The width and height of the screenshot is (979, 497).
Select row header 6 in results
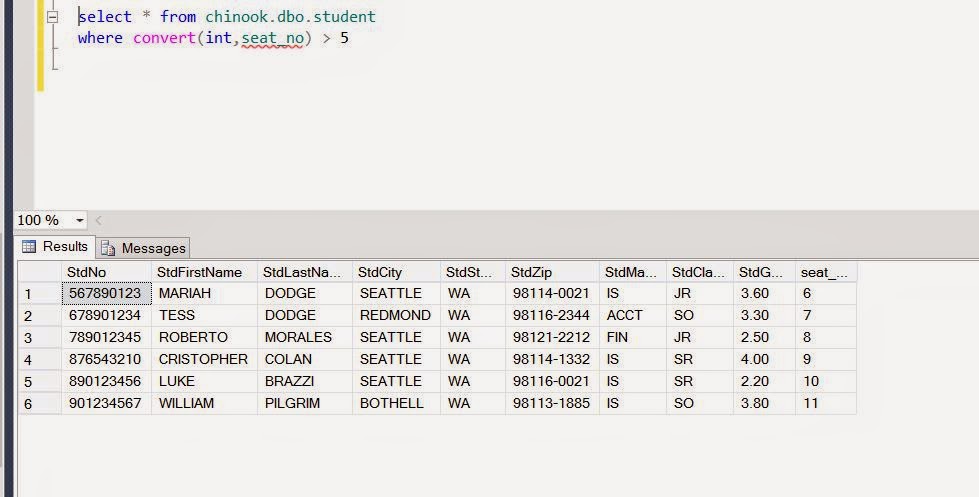tap(40, 403)
